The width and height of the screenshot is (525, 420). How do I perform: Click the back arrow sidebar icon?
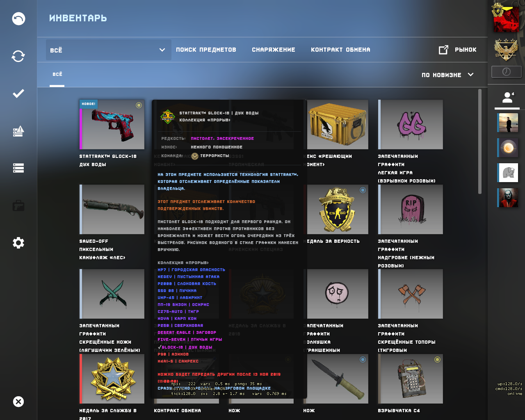18,19
